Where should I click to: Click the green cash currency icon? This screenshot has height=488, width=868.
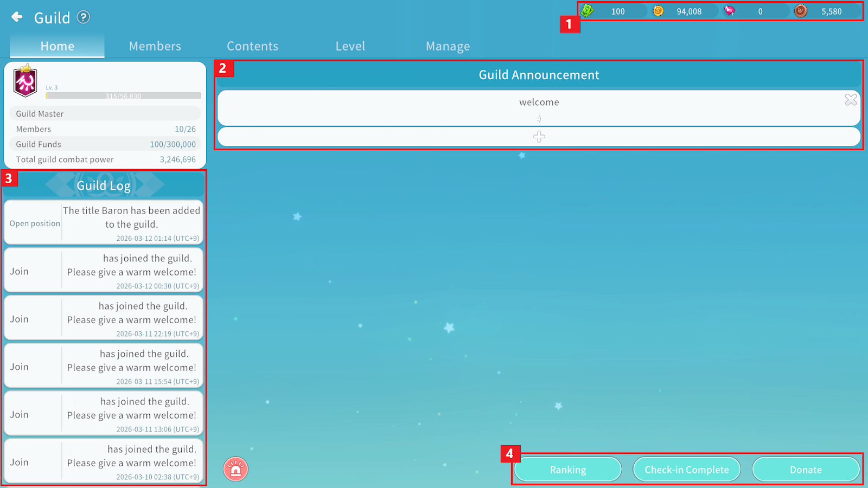click(x=588, y=11)
